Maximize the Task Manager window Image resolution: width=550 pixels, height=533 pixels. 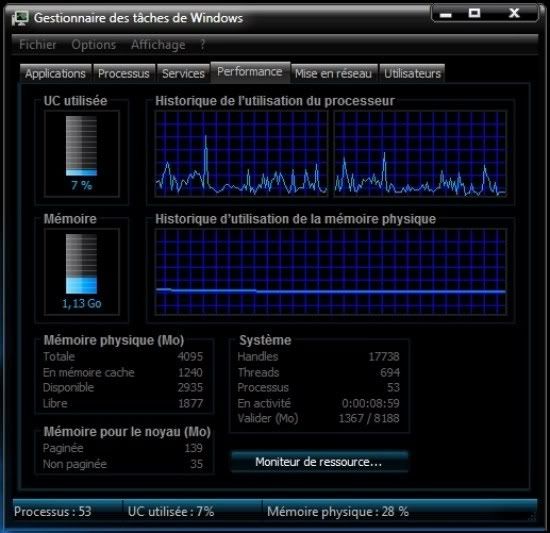coord(474,14)
